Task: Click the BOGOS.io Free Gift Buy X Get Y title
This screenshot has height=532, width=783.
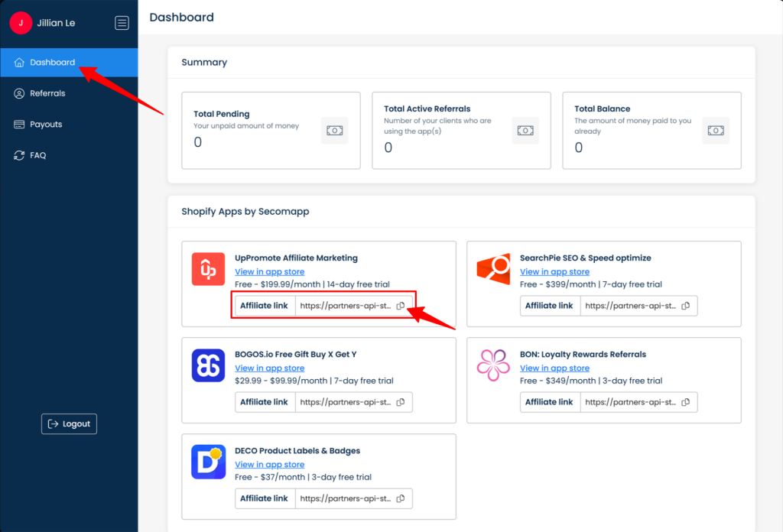Action: 296,355
